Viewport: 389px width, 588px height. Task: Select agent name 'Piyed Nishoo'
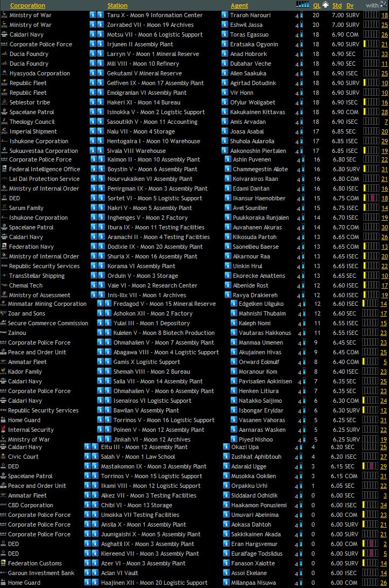click(x=256, y=439)
